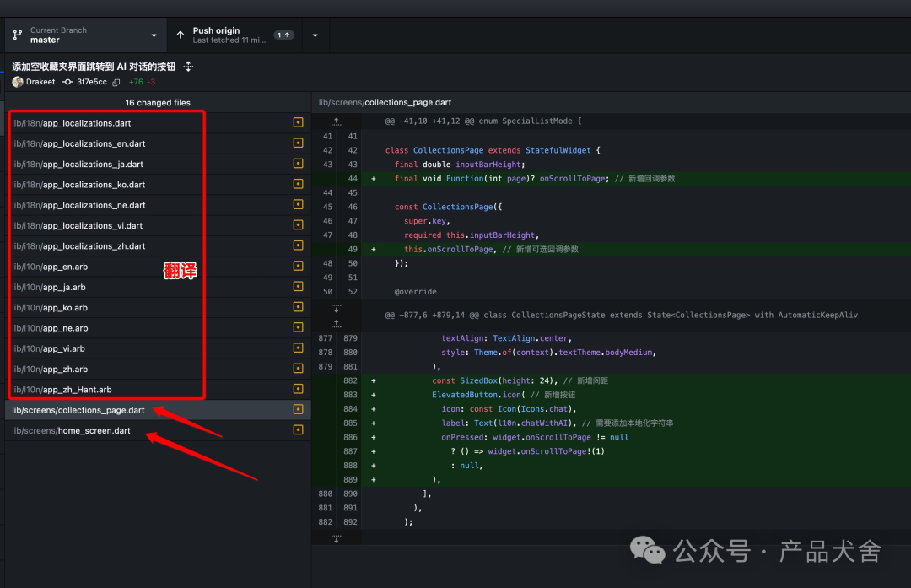Expand diff upward above line 879

tap(337, 323)
